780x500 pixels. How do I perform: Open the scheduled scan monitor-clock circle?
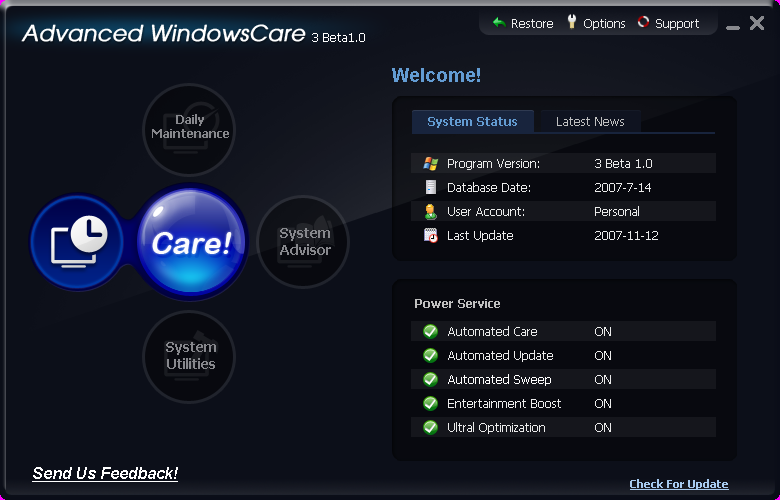point(77,242)
